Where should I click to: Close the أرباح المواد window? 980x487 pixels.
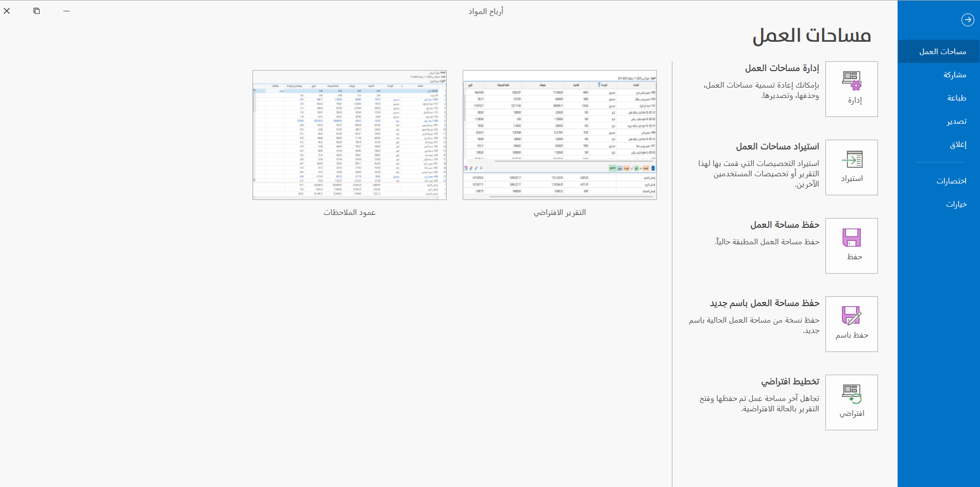(7, 11)
